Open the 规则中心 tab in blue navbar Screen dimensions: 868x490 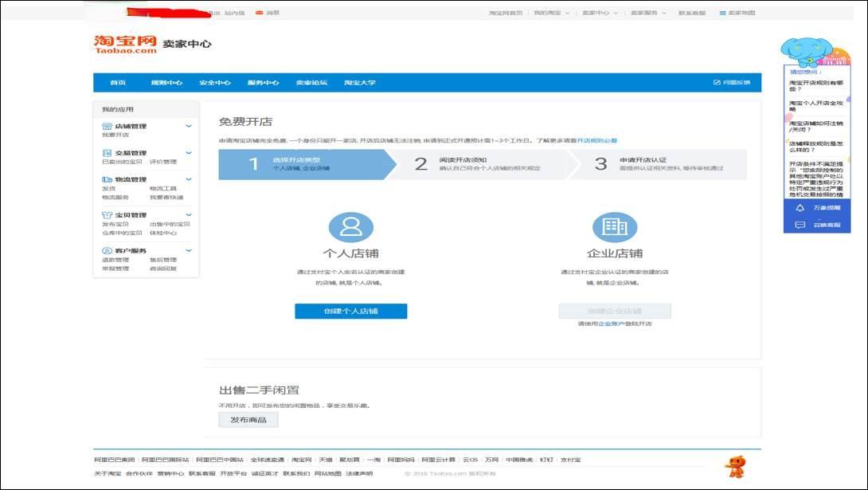click(x=166, y=83)
